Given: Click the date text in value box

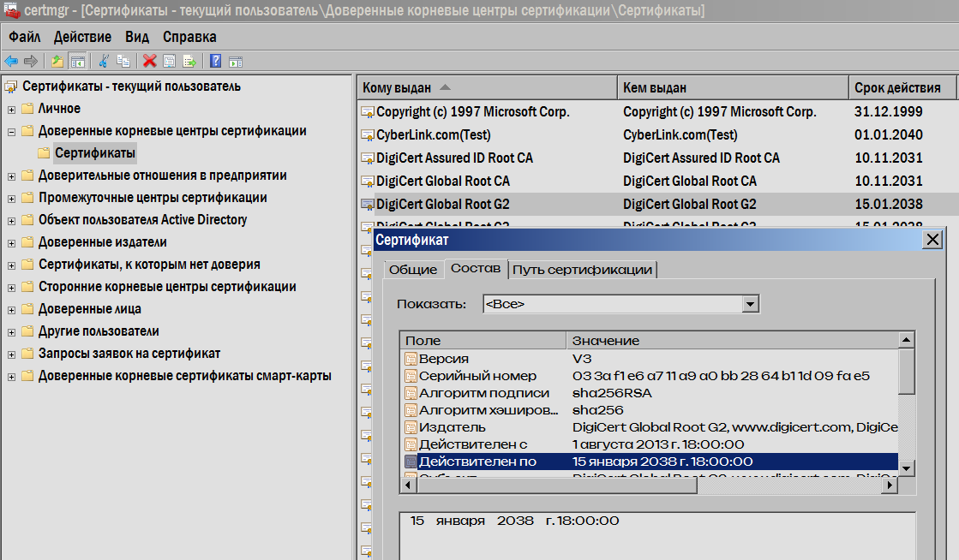Looking at the screenshot, I should (x=514, y=521).
